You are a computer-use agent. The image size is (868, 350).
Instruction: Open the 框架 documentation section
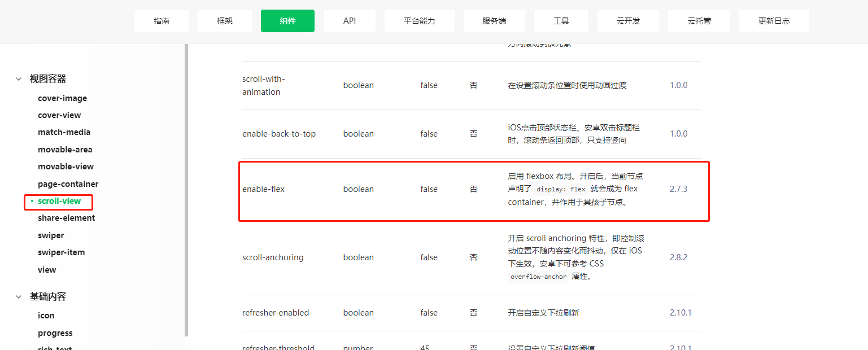point(224,20)
